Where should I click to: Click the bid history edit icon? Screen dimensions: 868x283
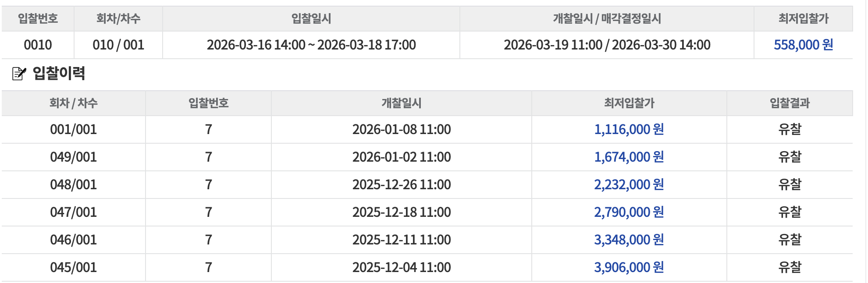pos(19,73)
